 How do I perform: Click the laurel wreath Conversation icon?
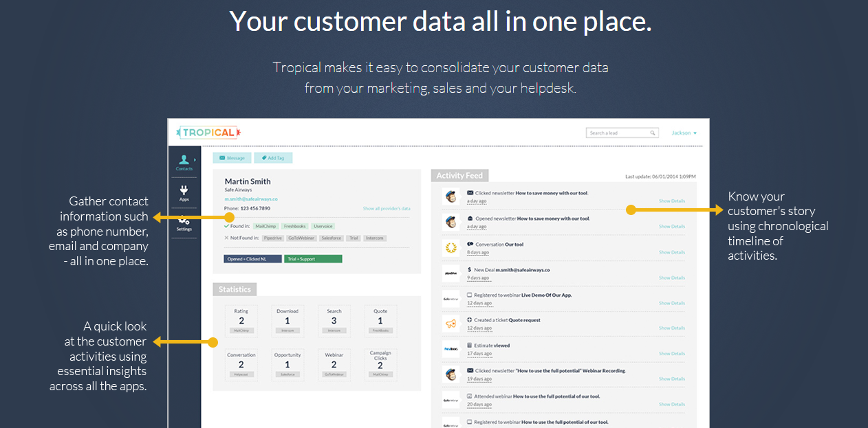[451, 247]
